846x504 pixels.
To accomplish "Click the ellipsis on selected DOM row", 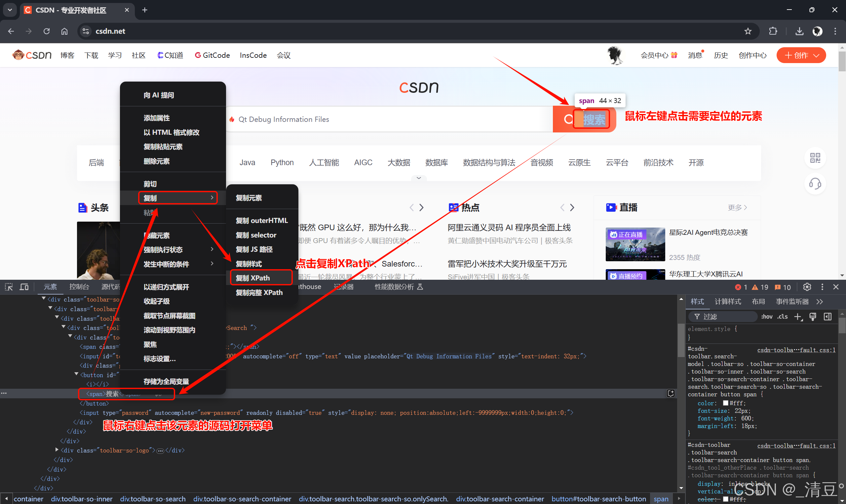I will point(4,393).
